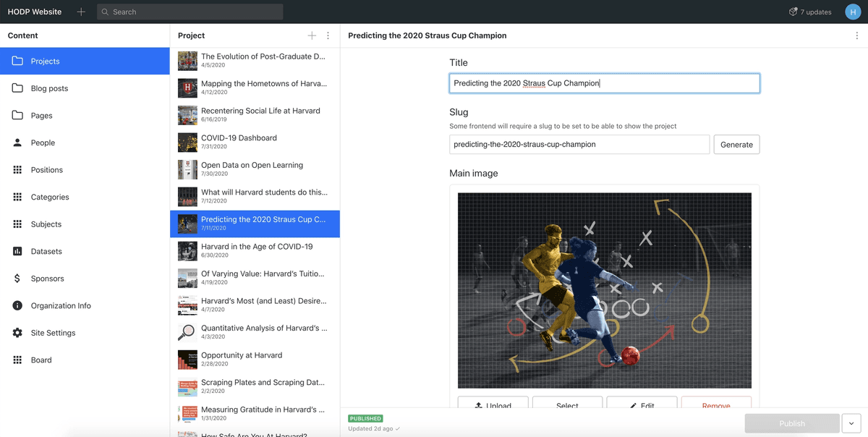Screen dimensions: 868x437
Task: Open the HODP Website workspace menu
Action: [35, 12]
